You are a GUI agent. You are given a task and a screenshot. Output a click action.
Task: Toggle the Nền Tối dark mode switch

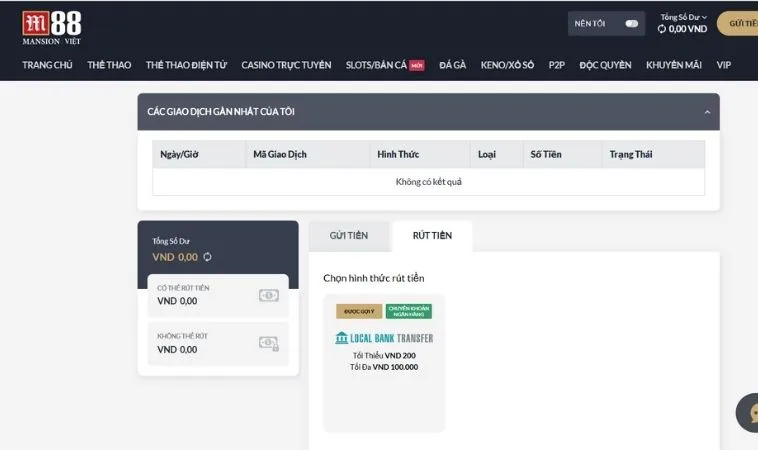pyautogui.click(x=631, y=23)
